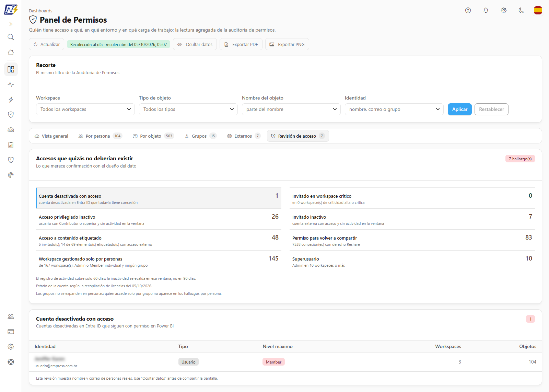Click Exportar PDF button
Screen dimensions: 549x392
241,44
